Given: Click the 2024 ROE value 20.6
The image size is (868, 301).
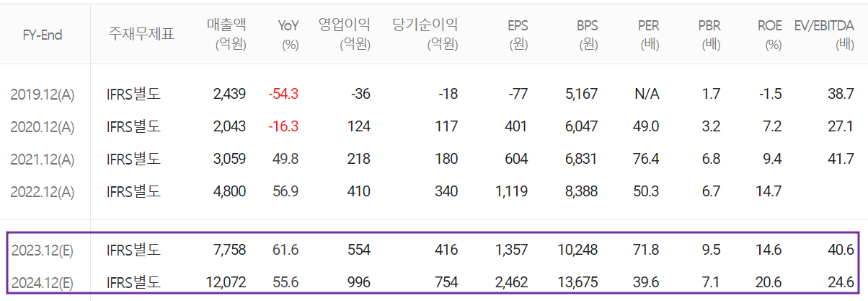Looking at the screenshot, I should [769, 282].
